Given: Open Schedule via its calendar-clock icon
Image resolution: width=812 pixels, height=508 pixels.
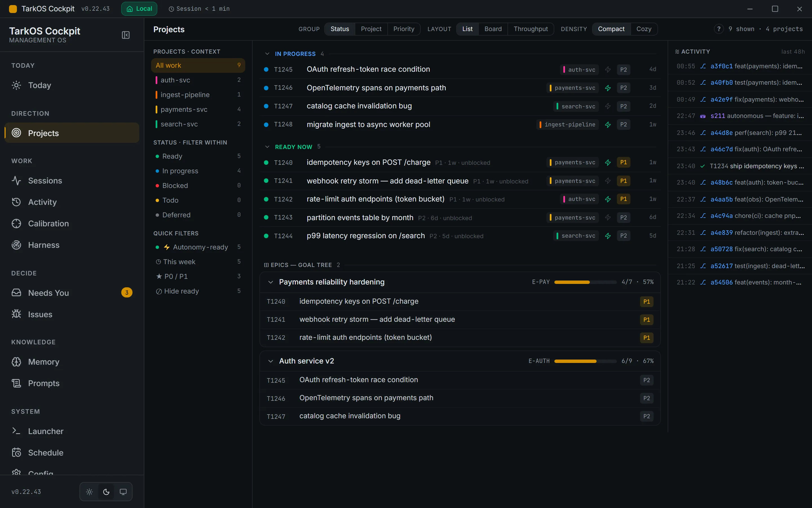Looking at the screenshot, I should tap(16, 453).
